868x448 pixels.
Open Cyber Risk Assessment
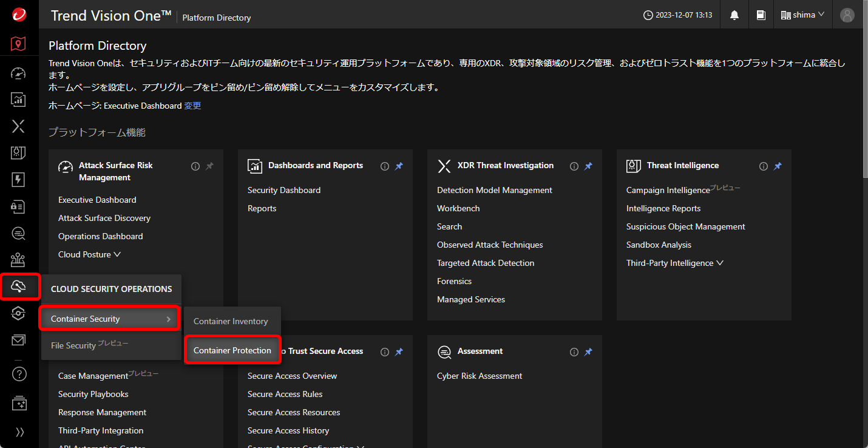(x=479, y=376)
